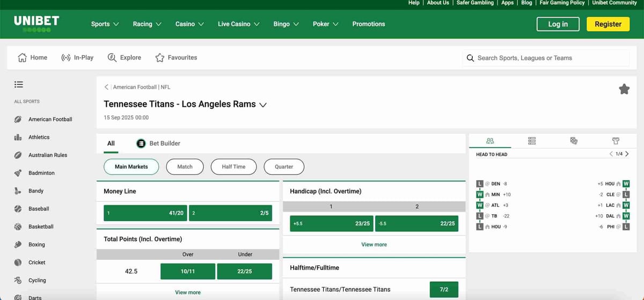Select Badminton sidebar icon
644x300 pixels.
coord(18,173)
